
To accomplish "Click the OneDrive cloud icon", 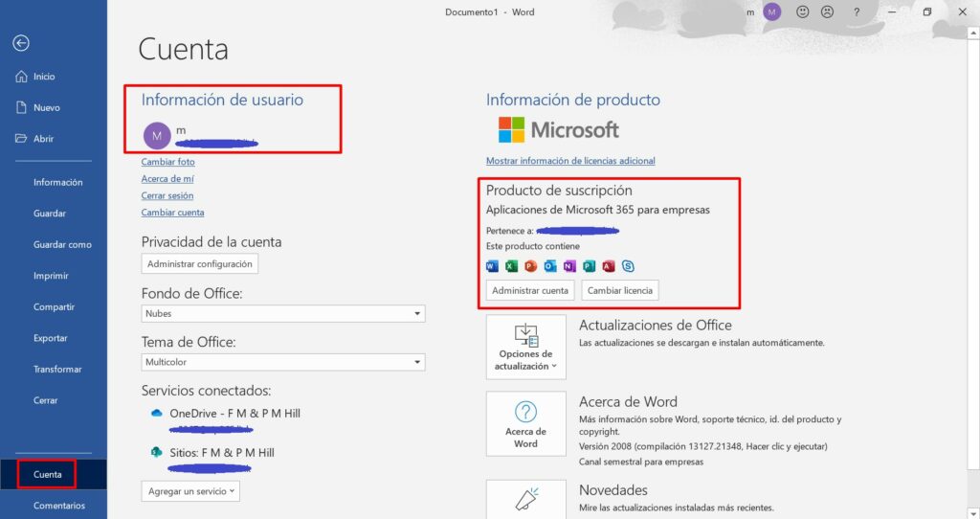I will tap(156, 413).
